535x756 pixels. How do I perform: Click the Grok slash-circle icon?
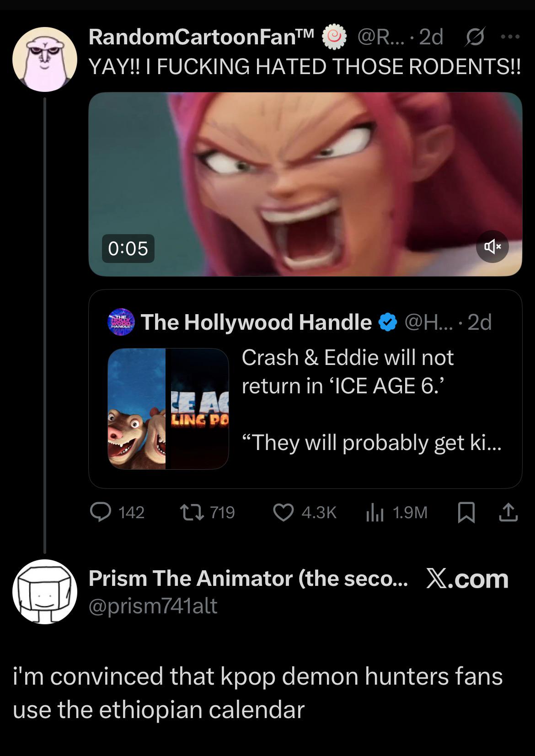click(475, 37)
